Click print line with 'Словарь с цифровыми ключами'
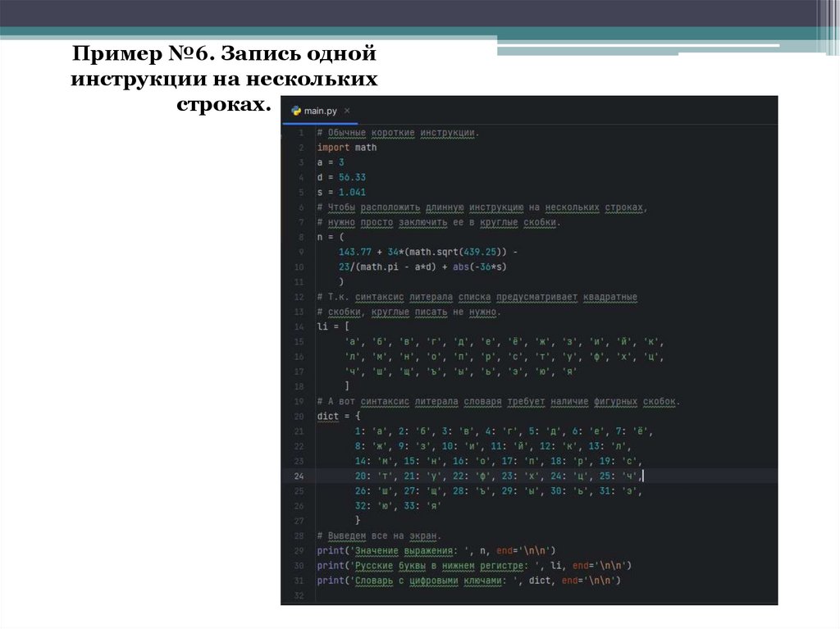Screen dimensions: 840x629 point(468,580)
